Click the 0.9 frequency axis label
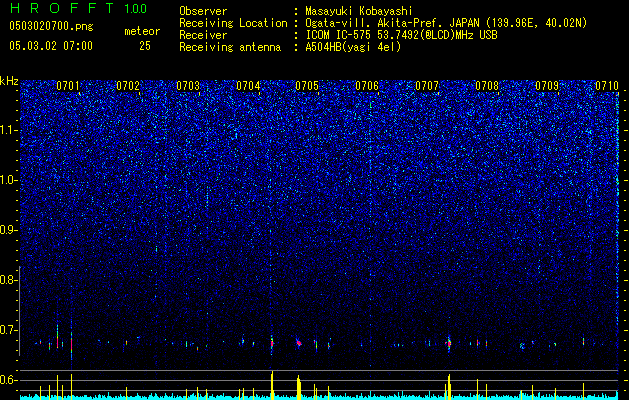629x400 pixels. click(x=9, y=230)
